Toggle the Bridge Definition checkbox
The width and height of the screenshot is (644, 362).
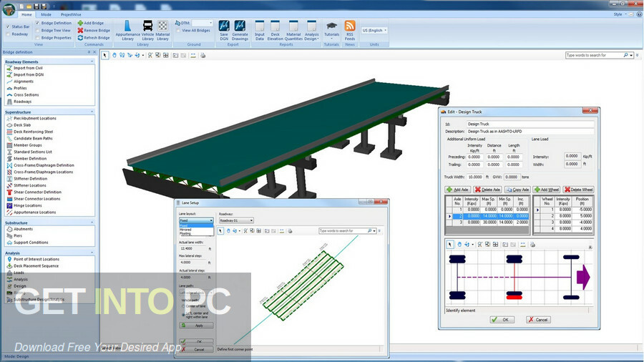point(37,23)
